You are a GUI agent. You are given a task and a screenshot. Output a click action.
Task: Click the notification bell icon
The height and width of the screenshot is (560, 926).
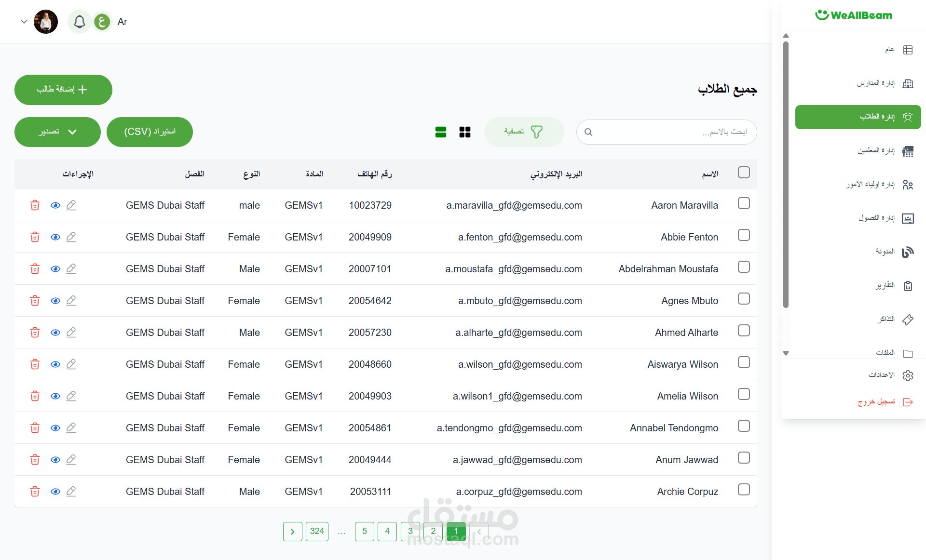click(x=80, y=22)
